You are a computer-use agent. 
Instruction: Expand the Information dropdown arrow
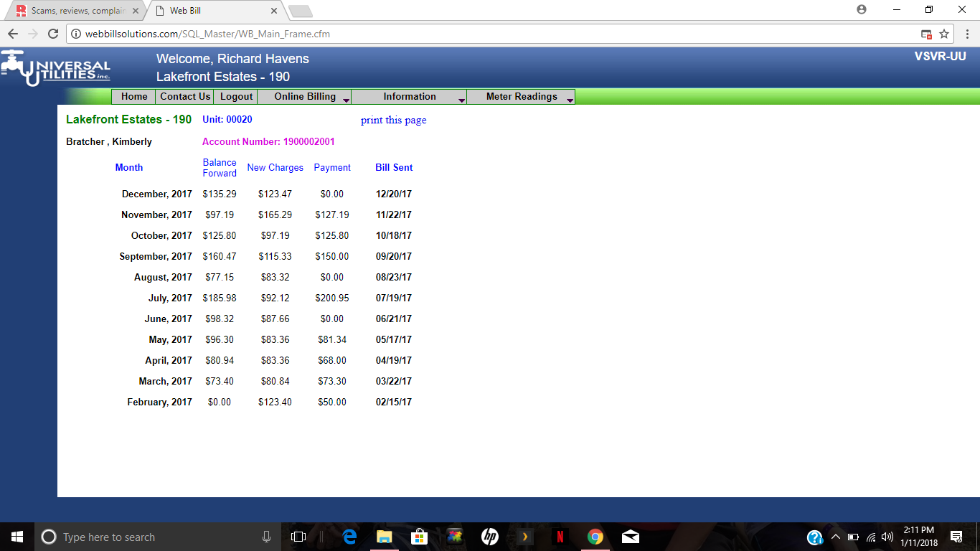[461, 100]
